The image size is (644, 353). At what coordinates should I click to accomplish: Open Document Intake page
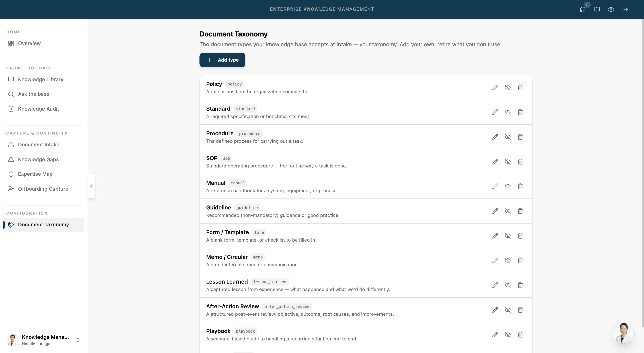click(x=44, y=145)
